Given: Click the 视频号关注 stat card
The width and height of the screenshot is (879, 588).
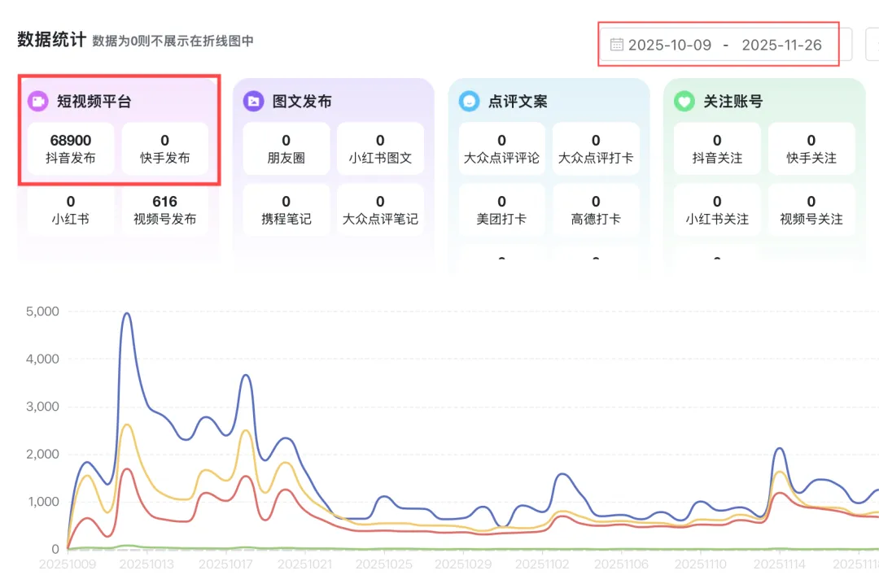Looking at the screenshot, I should click(x=811, y=209).
